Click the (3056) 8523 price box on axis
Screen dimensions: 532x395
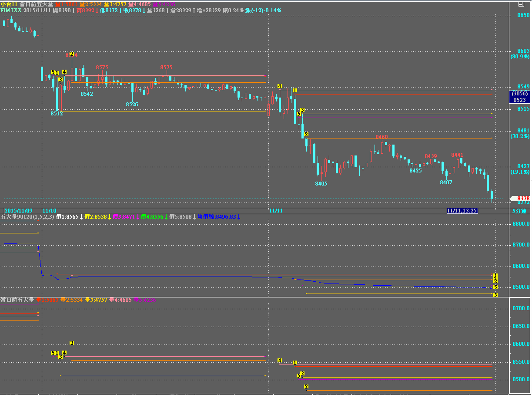[519, 97]
